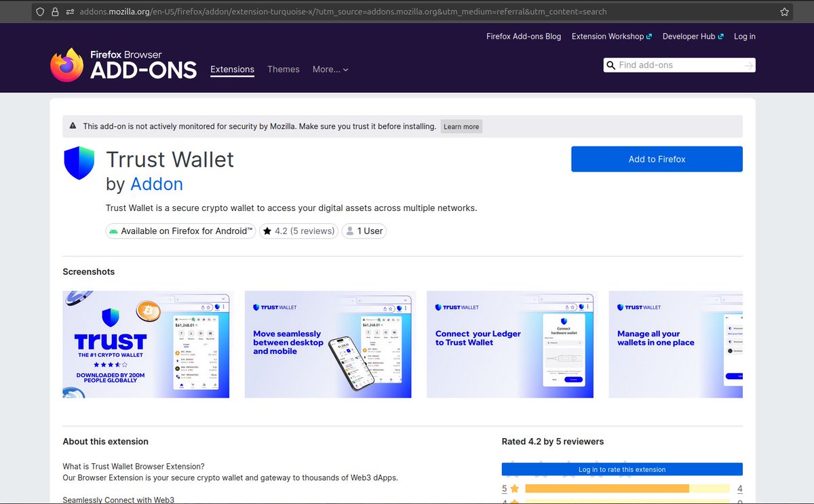Click the Learn more button
The width and height of the screenshot is (814, 504).
point(461,127)
